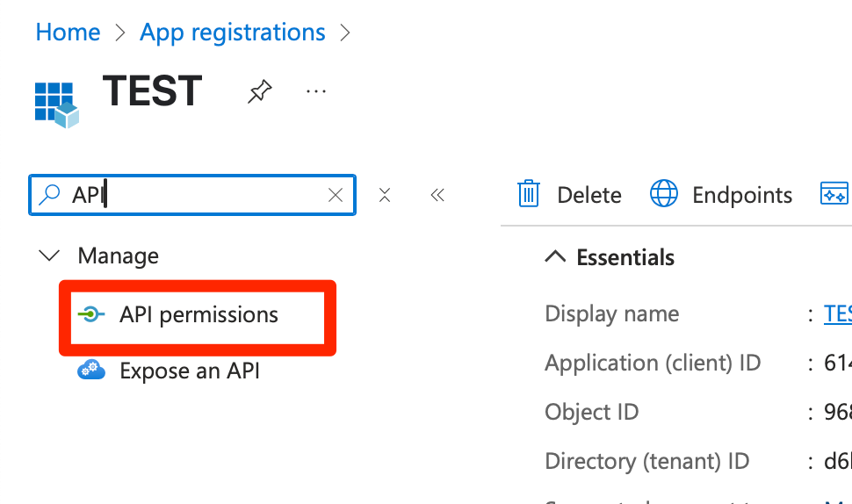
Task: Pin the TEST app registration
Action: [x=259, y=91]
